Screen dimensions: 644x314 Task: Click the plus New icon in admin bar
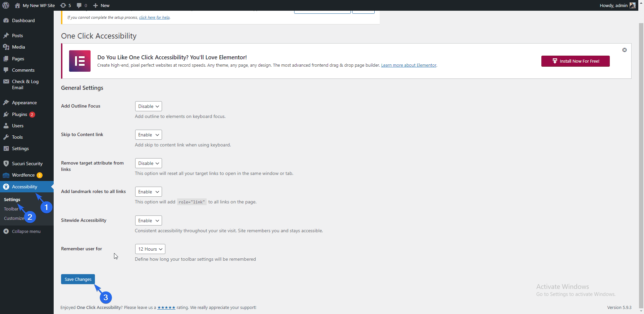(96, 5)
